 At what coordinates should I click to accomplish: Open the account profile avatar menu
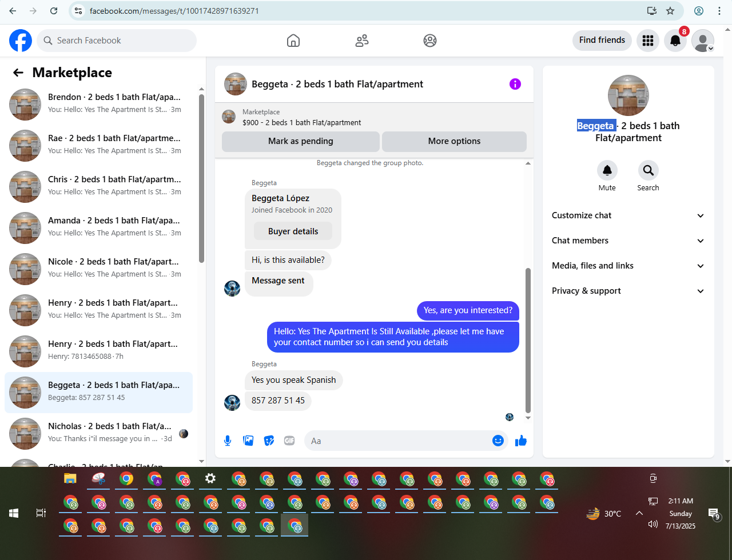point(703,41)
